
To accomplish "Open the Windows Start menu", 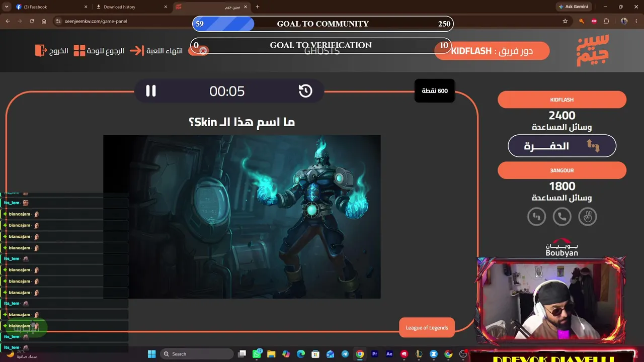I will coord(151,354).
